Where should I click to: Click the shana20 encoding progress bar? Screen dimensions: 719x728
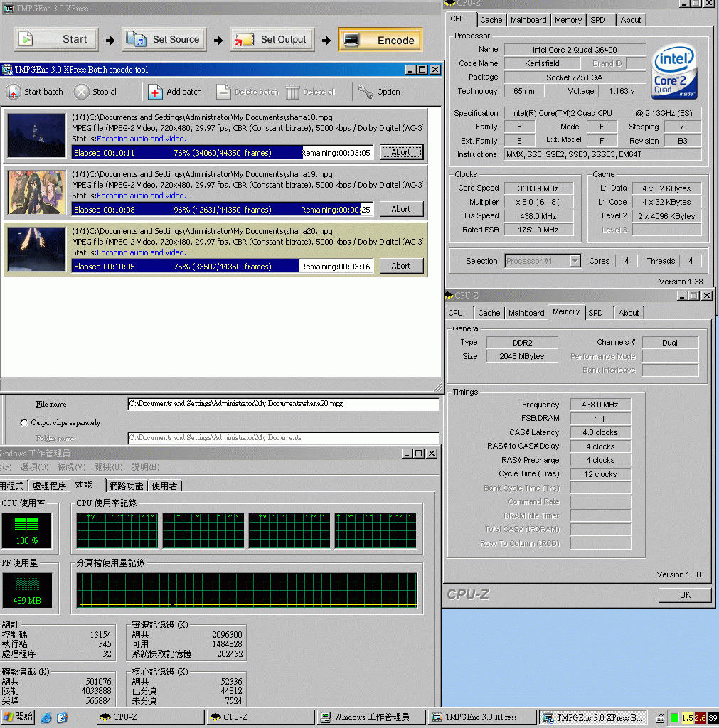222,266
